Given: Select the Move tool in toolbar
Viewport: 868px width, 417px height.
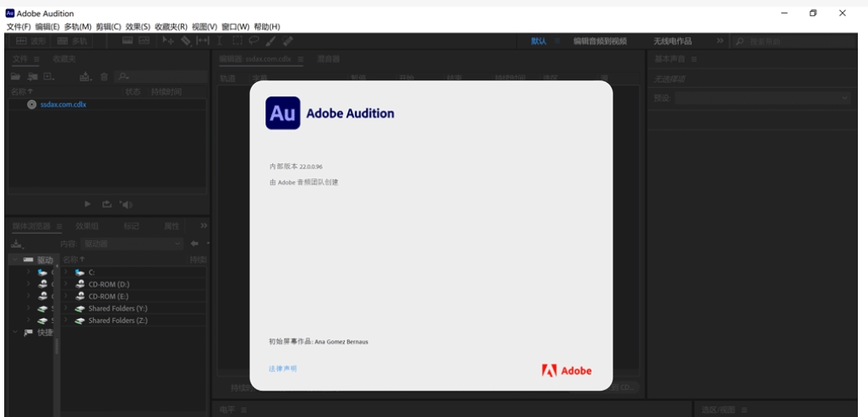Looking at the screenshot, I should 167,41.
